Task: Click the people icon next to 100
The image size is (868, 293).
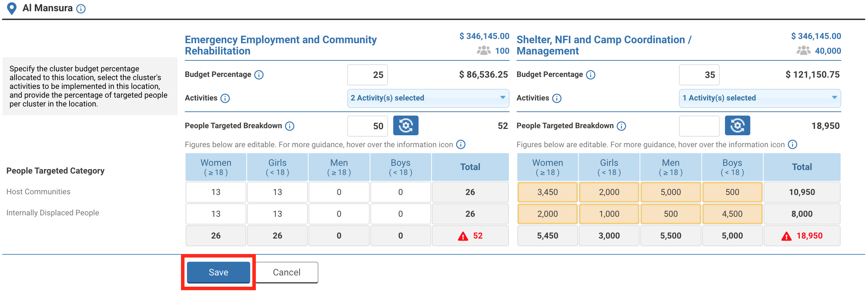Action: tap(484, 51)
